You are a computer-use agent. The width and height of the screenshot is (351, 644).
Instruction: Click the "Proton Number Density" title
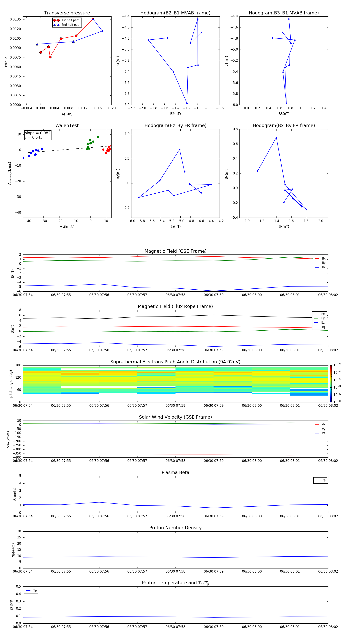pyautogui.click(x=175, y=528)
